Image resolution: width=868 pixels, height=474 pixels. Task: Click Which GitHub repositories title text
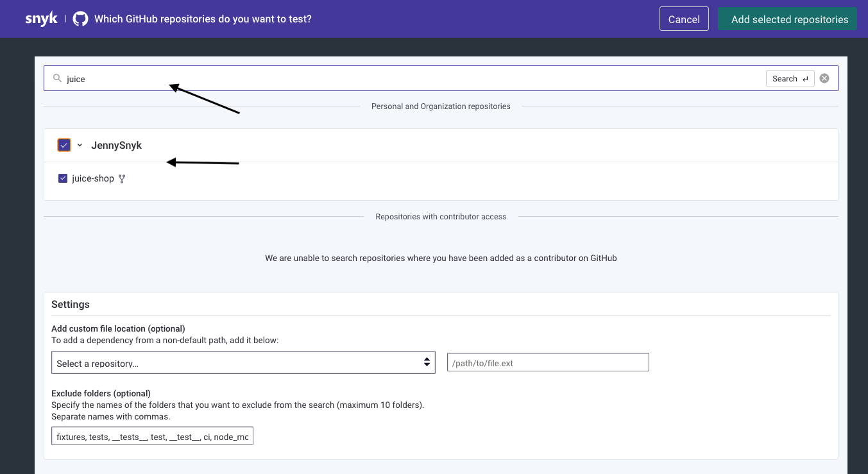[x=203, y=19]
